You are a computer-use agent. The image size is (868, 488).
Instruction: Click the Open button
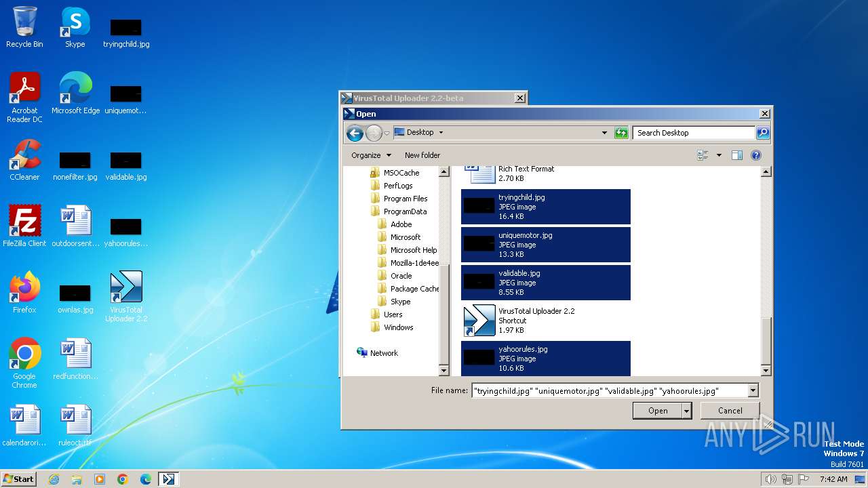click(x=658, y=411)
